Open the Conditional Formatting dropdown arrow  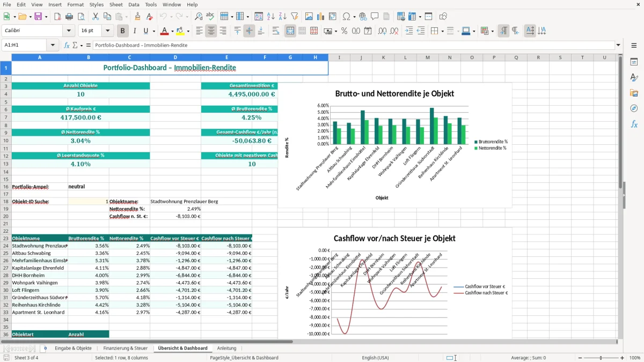click(x=492, y=31)
